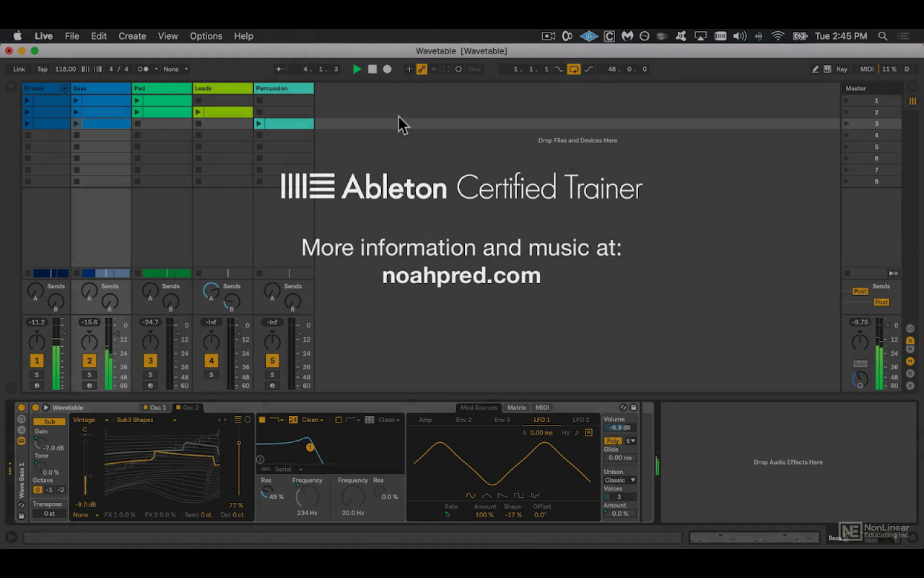The image size is (924, 578).
Task: Toggle the Drums track activator button 1
Action: tap(36, 361)
